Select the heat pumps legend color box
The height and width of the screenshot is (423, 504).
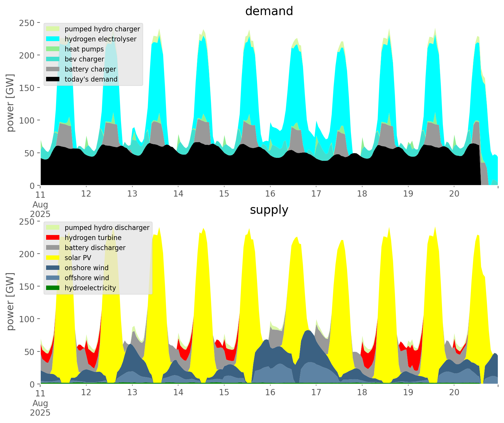coord(53,49)
